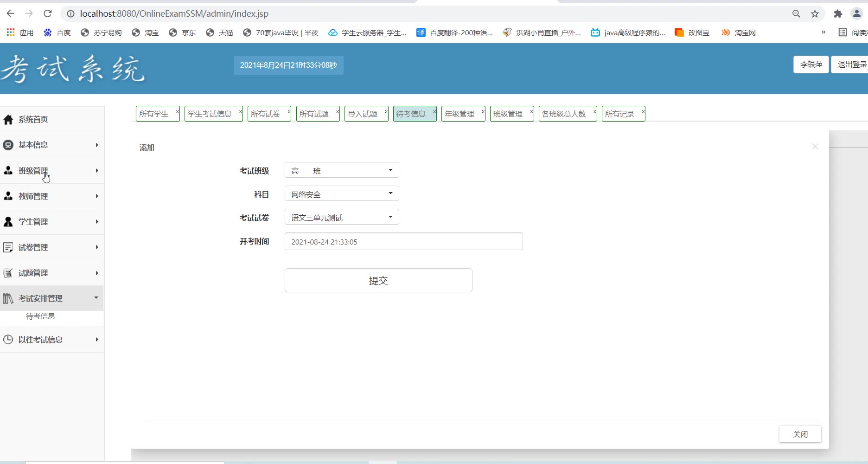Click the 关闭 button
Viewport: 868px width, 464px height.
[x=800, y=434]
